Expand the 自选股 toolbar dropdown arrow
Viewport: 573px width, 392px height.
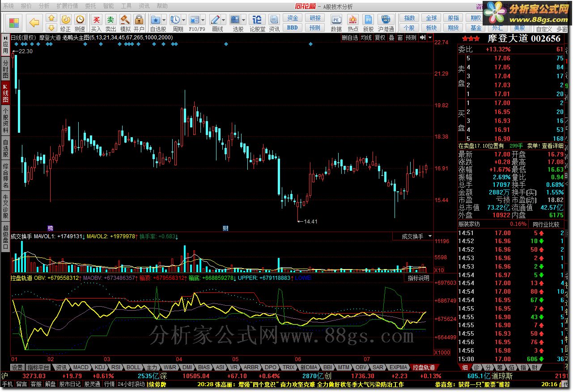[x=164, y=20]
